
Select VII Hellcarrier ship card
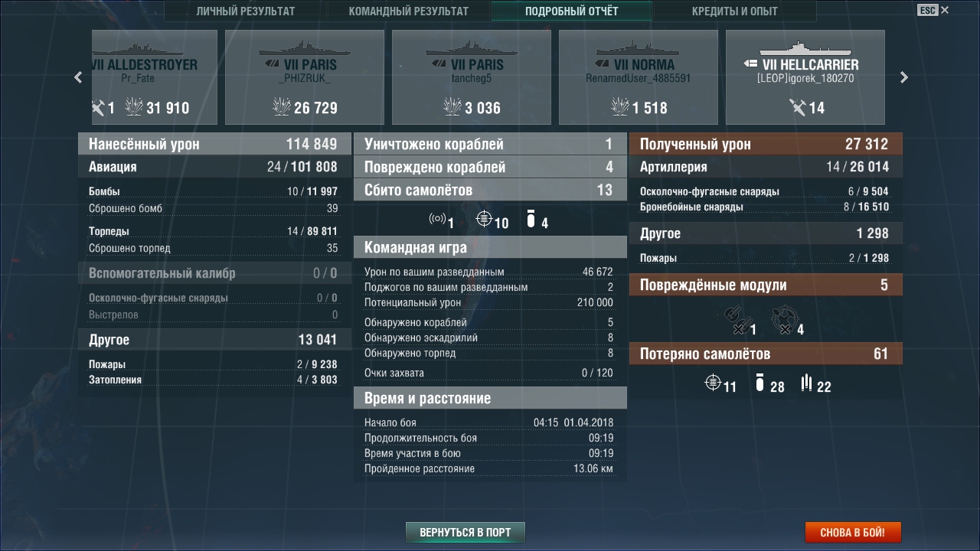(805, 77)
